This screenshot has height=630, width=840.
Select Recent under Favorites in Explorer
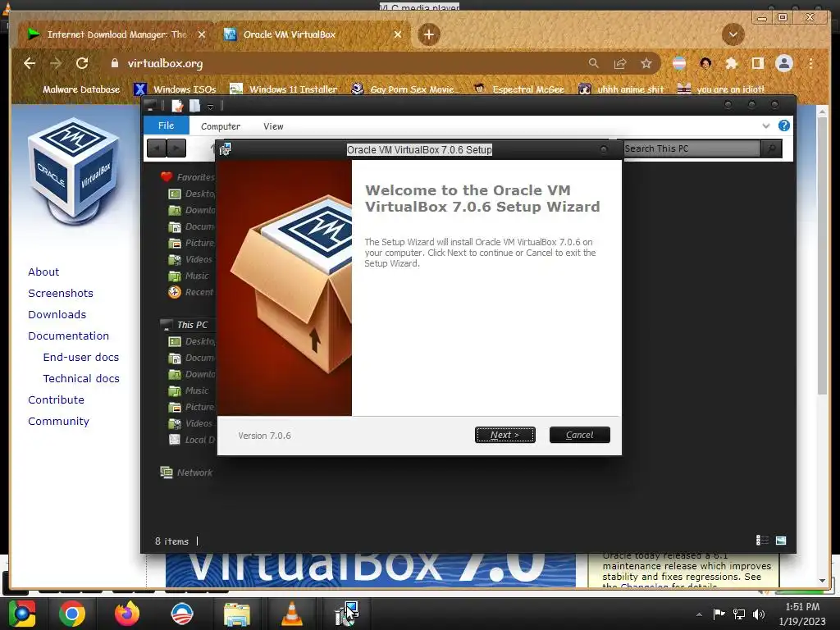pyautogui.click(x=191, y=292)
